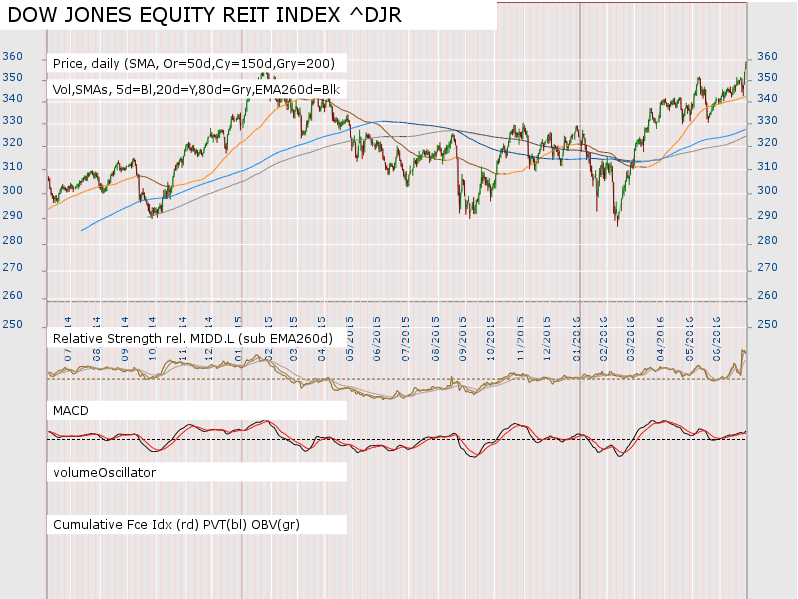The image size is (798, 599).
Task: Select the 02/2016 date label
Action: 604,339
